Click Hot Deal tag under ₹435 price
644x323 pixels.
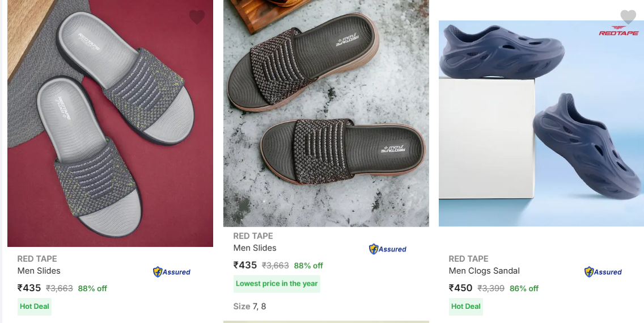(x=35, y=307)
